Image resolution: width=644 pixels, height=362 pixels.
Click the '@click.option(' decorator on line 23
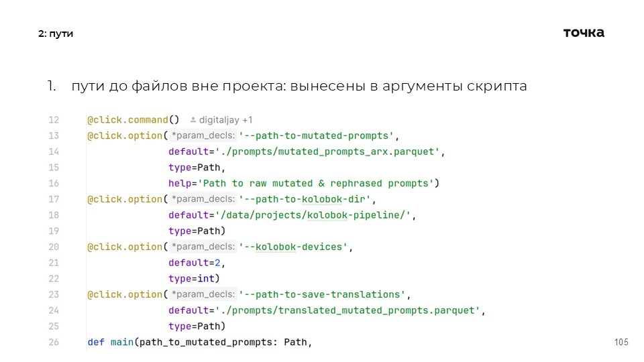(x=127, y=295)
